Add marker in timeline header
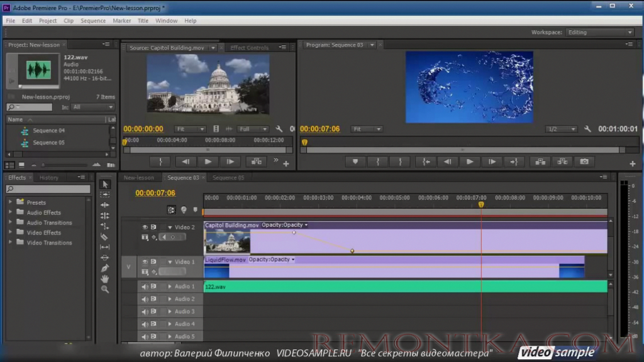This screenshot has width=644, height=362. (x=195, y=210)
